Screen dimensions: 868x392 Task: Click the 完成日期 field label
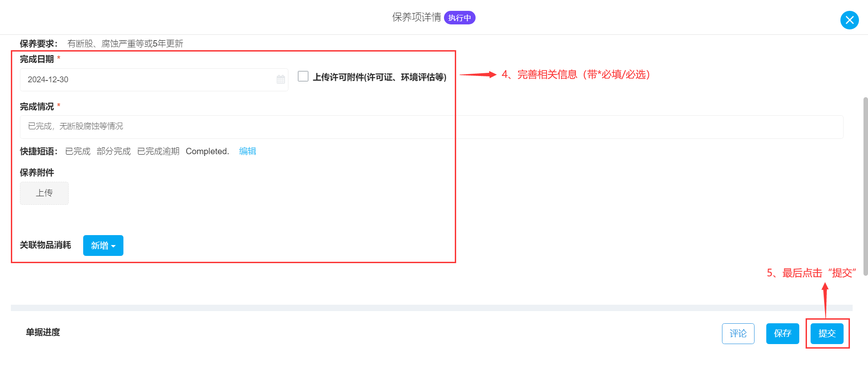[37, 59]
